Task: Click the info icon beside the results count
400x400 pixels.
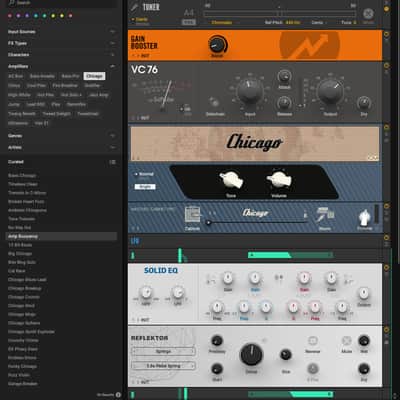Action: pos(118,395)
